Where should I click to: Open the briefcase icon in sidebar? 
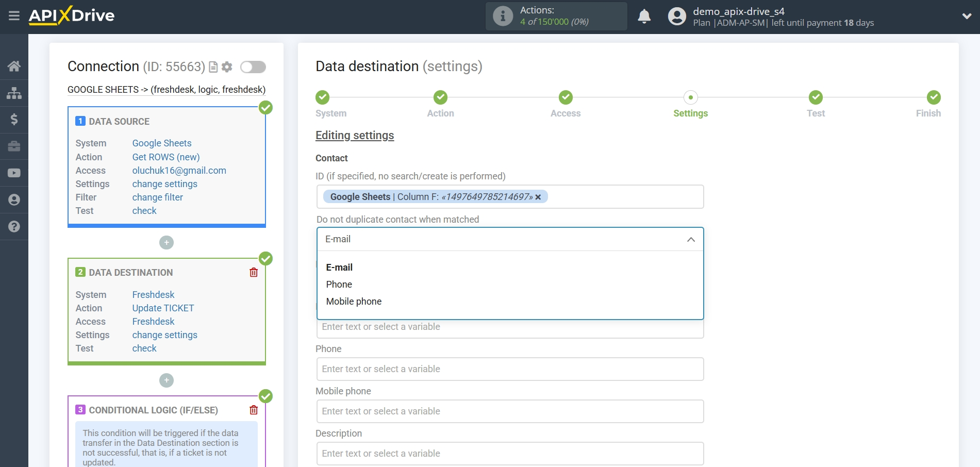[x=14, y=146]
